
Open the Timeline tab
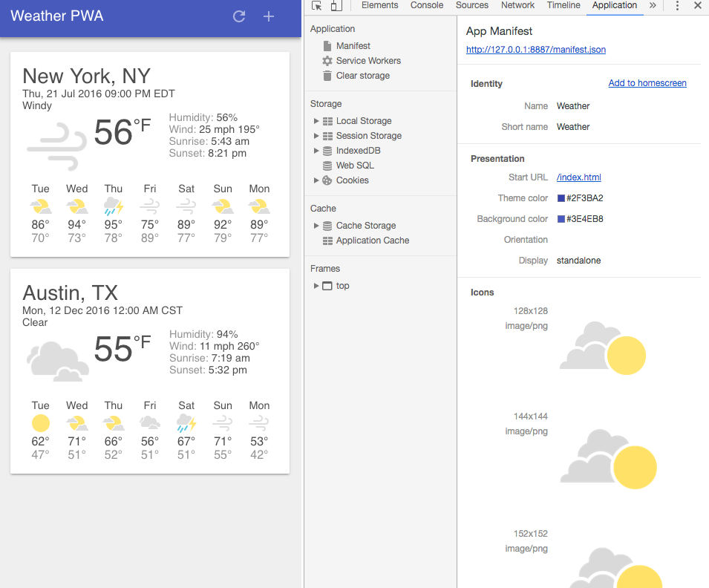[563, 5]
